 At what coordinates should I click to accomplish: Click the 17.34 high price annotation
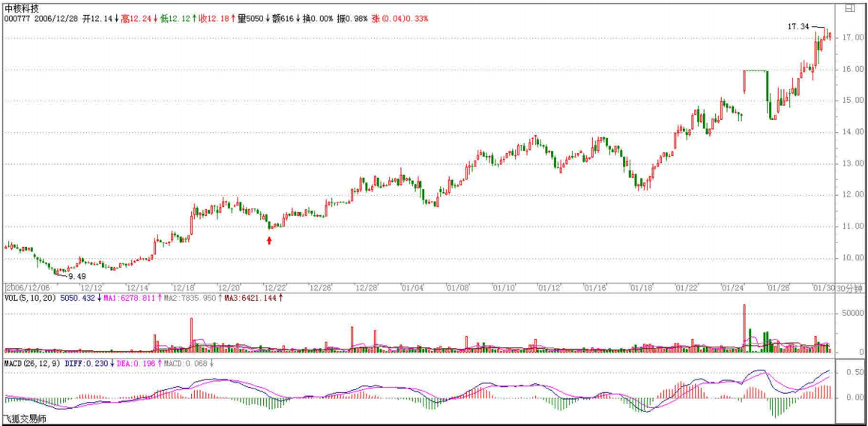(798, 27)
